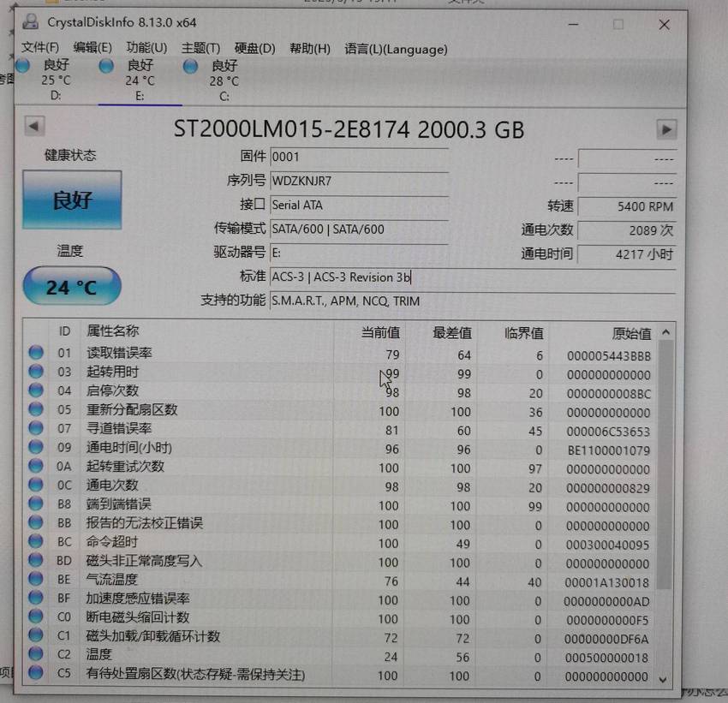The width and height of the screenshot is (728, 703).
Task: Open the 硬盘(D) menu
Action: point(255,48)
